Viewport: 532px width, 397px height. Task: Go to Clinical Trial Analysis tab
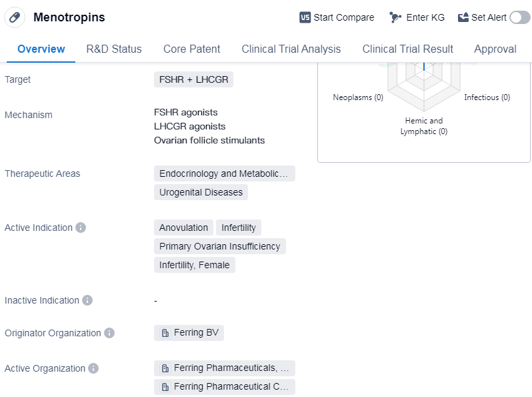click(291, 49)
